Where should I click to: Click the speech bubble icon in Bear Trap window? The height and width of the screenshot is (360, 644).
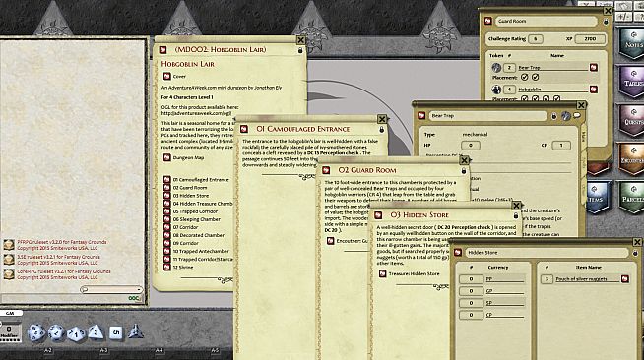point(577,116)
